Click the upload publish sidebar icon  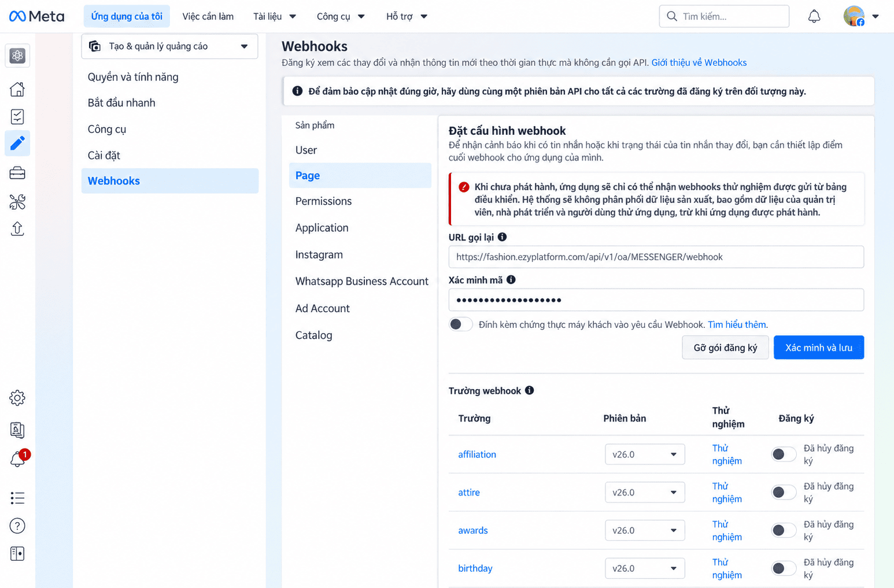click(17, 229)
